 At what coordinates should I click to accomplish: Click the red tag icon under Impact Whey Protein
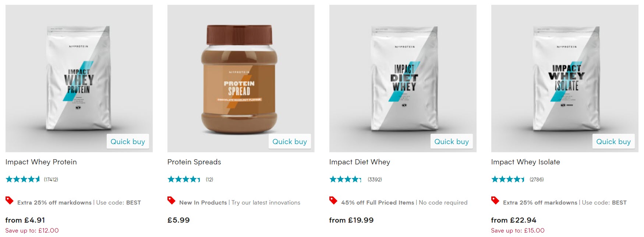point(9,201)
